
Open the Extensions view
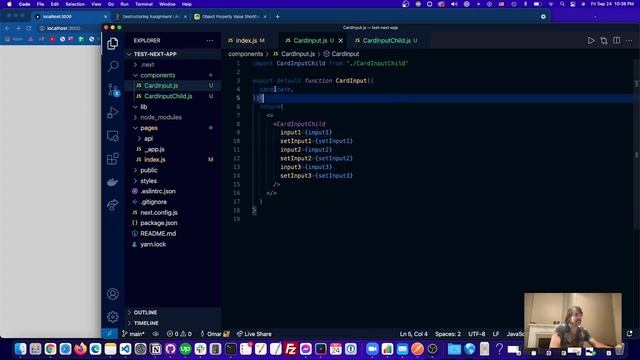coord(113,159)
